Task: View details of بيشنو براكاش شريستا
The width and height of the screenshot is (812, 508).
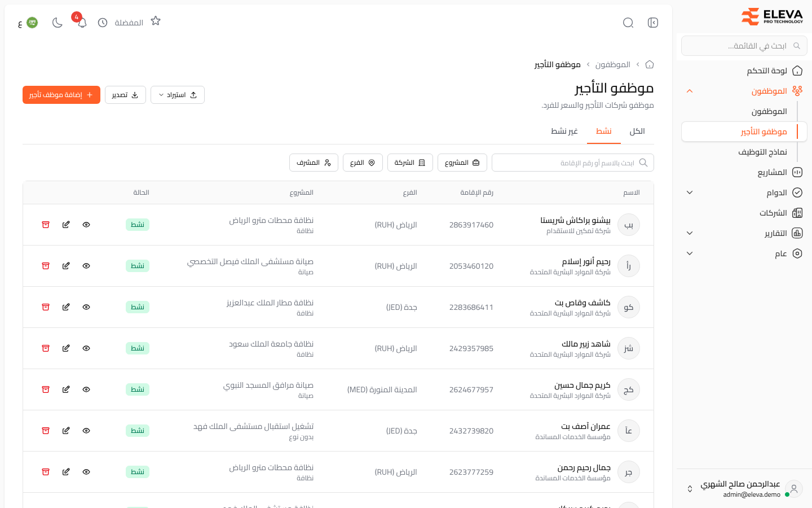Action: tap(86, 225)
